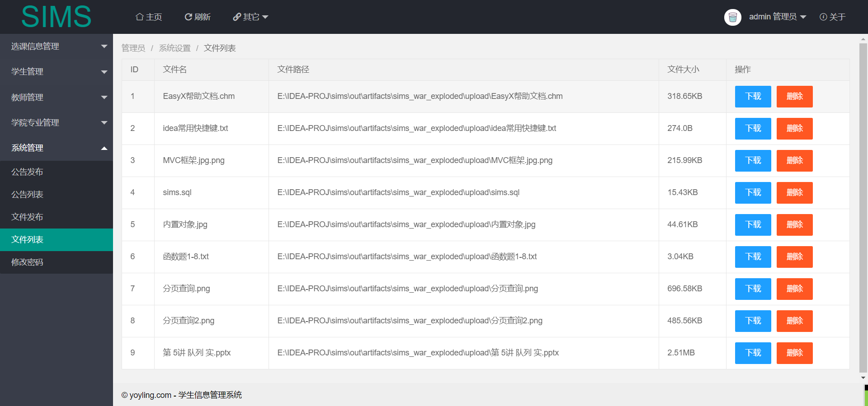
Task: Open the 主页 home link
Action: tap(149, 17)
